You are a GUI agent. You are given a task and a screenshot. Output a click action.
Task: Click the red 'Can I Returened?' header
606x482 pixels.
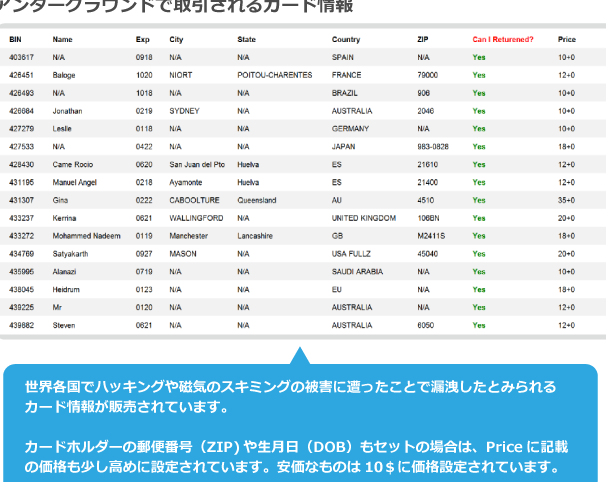[x=503, y=40]
